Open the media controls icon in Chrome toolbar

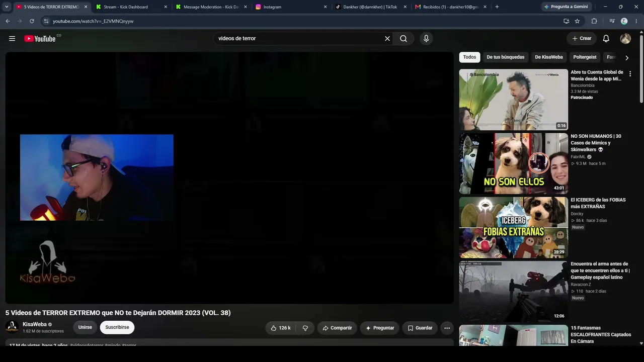pyautogui.click(x=612, y=21)
